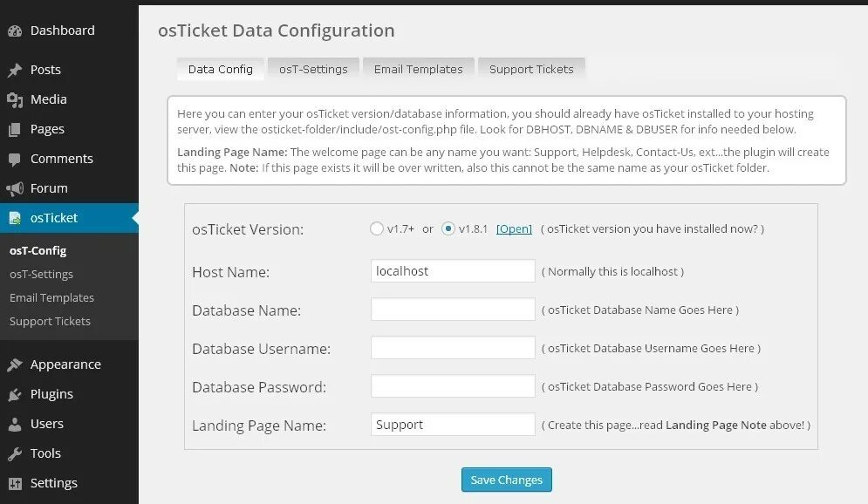Click the Users person icon

click(15, 424)
